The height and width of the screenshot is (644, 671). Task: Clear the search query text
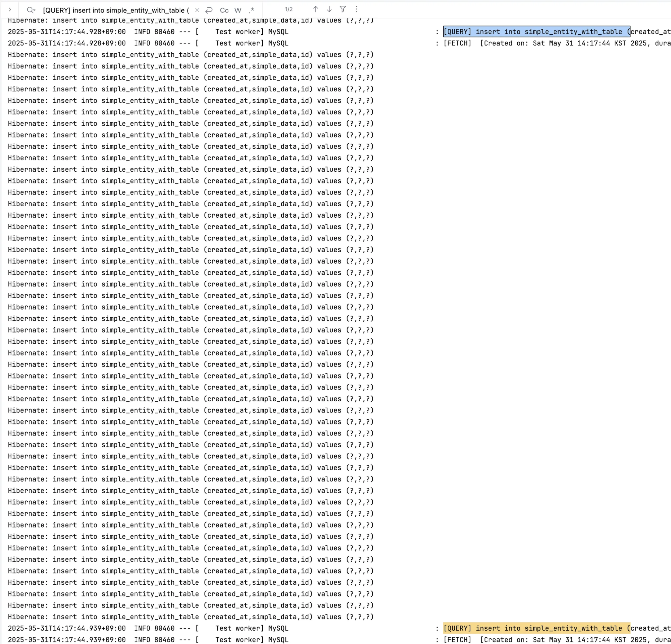(x=197, y=10)
